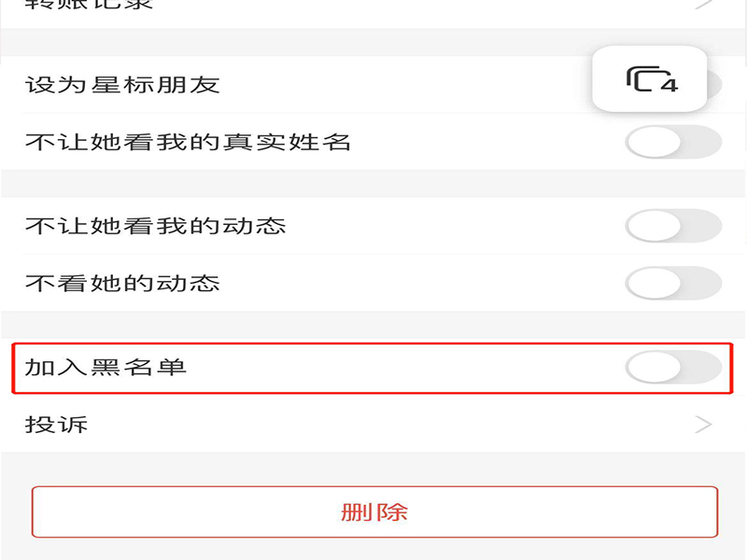Click the 设为星标朋友 label
The width and height of the screenshot is (747, 560).
click(x=122, y=85)
